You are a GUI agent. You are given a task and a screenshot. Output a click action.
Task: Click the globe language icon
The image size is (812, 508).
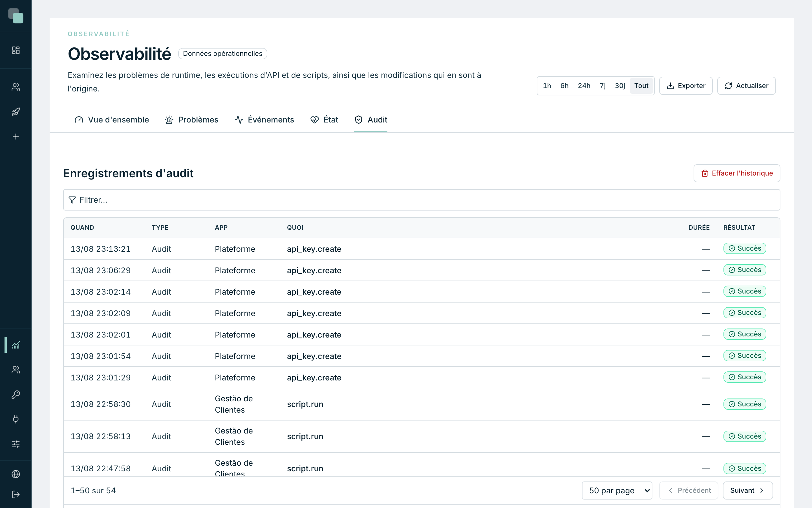click(16, 474)
